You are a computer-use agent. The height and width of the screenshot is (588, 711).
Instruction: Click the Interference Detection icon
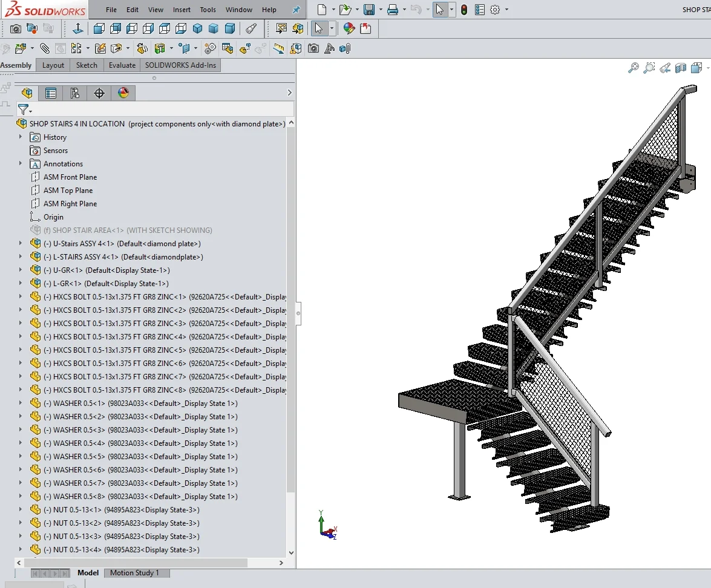click(296, 48)
